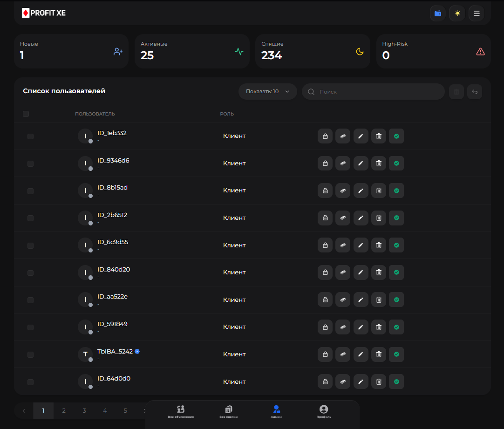
Task: Open the wallet icon in the header
Action: click(437, 14)
